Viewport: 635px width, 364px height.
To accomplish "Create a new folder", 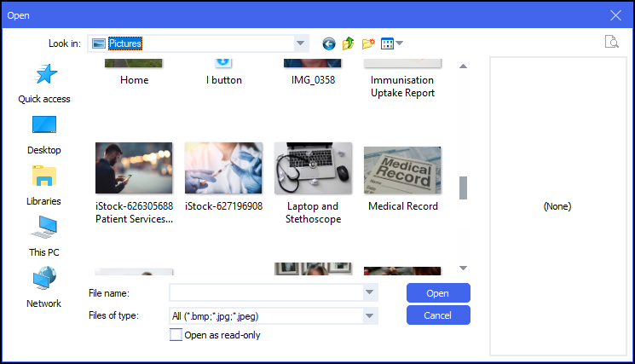I will [x=368, y=43].
